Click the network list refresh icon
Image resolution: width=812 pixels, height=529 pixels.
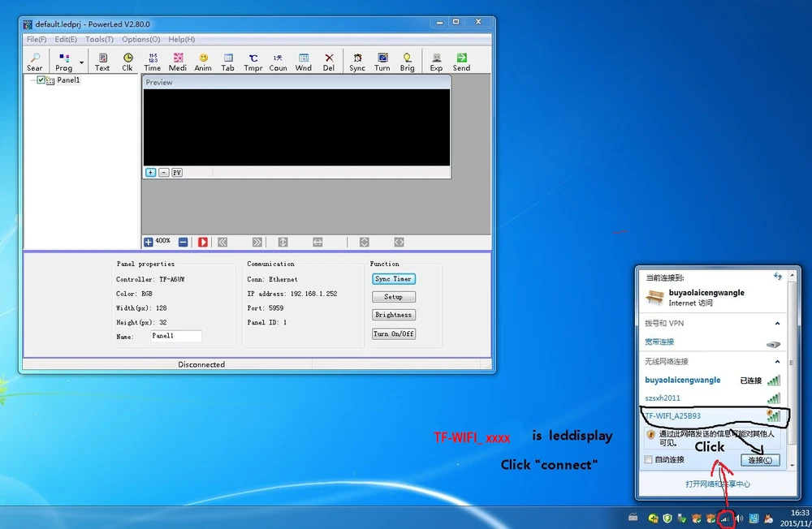pyautogui.click(x=777, y=277)
